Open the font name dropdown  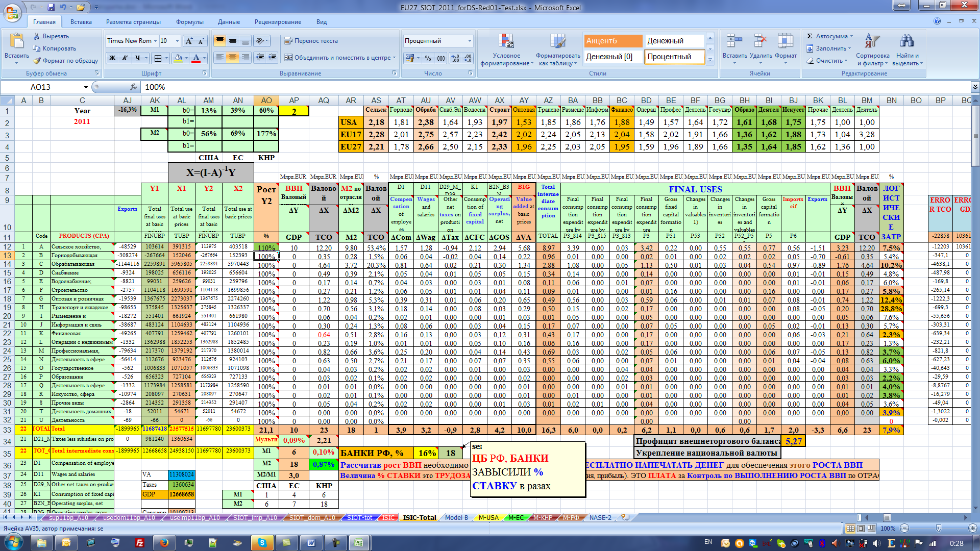(x=155, y=41)
